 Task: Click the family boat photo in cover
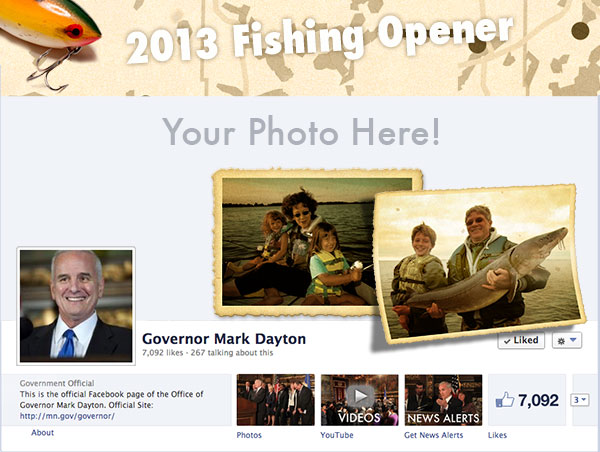tap(297, 243)
